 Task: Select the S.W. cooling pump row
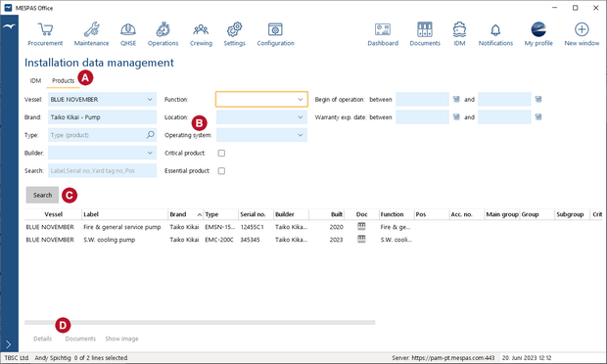313,240
